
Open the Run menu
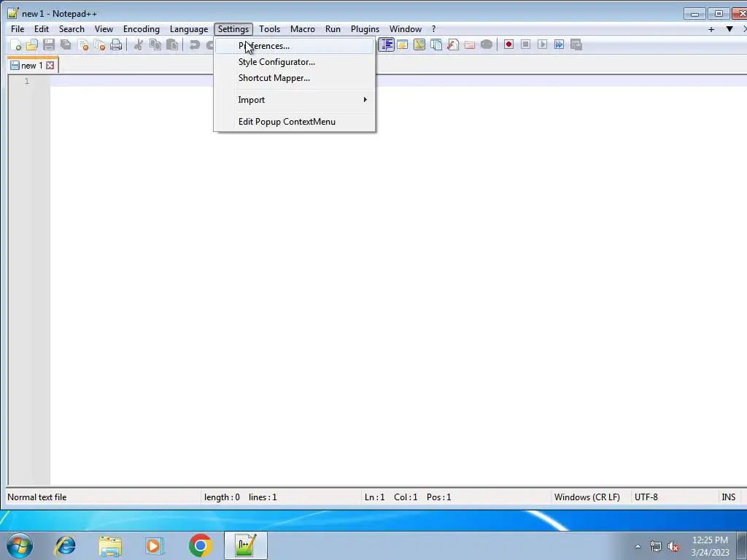(x=333, y=29)
